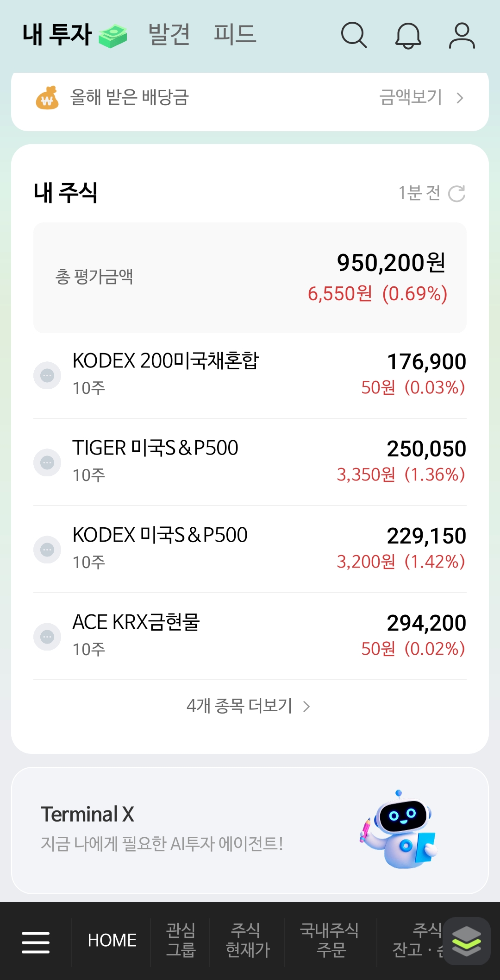The width and height of the screenshot is (500, 980).
Task: Switch to the 발견 tab
Action: (x=169, y=34)
